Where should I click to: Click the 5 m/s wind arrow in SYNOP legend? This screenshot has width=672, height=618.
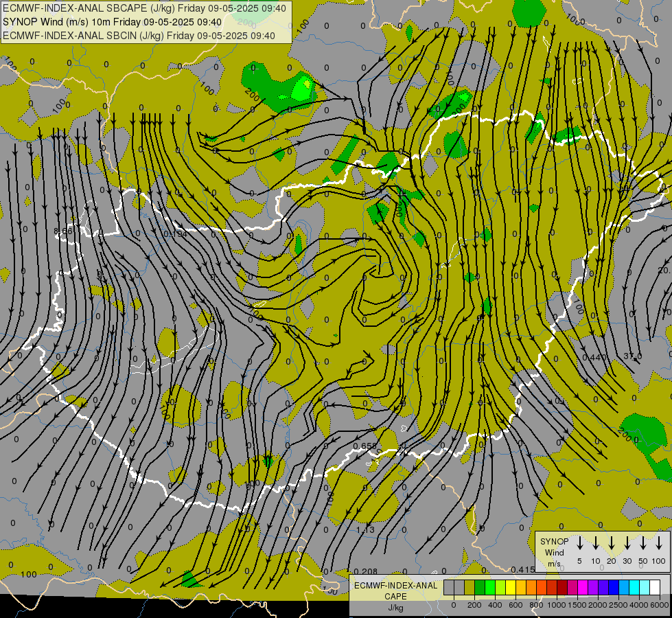click(x=579, y=543)
